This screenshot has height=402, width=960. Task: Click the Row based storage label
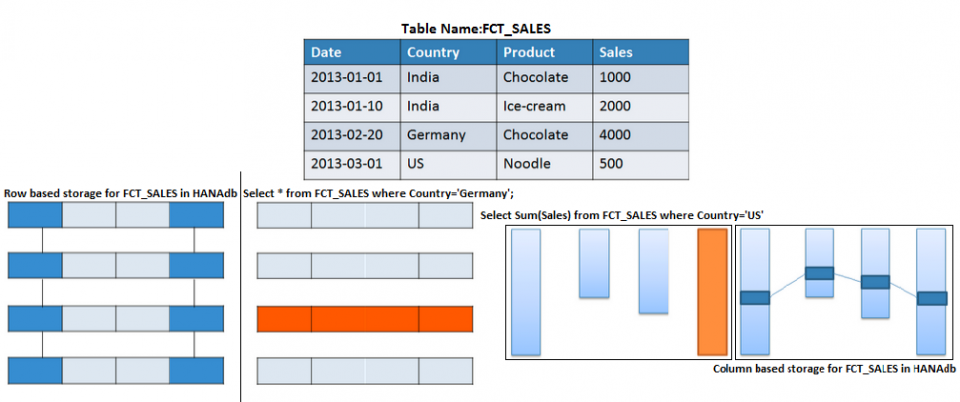click(120, 193)
